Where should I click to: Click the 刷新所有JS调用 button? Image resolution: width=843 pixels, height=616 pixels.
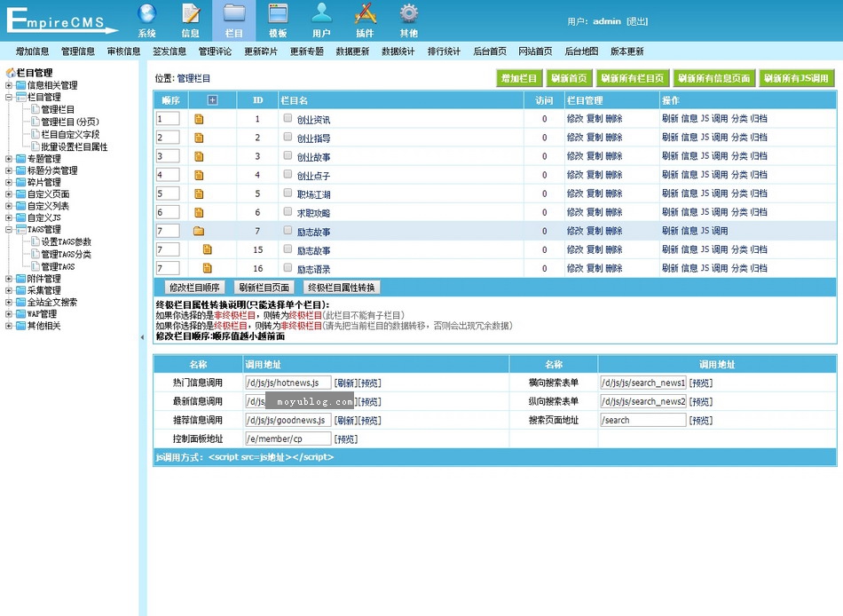pos(797,78)
